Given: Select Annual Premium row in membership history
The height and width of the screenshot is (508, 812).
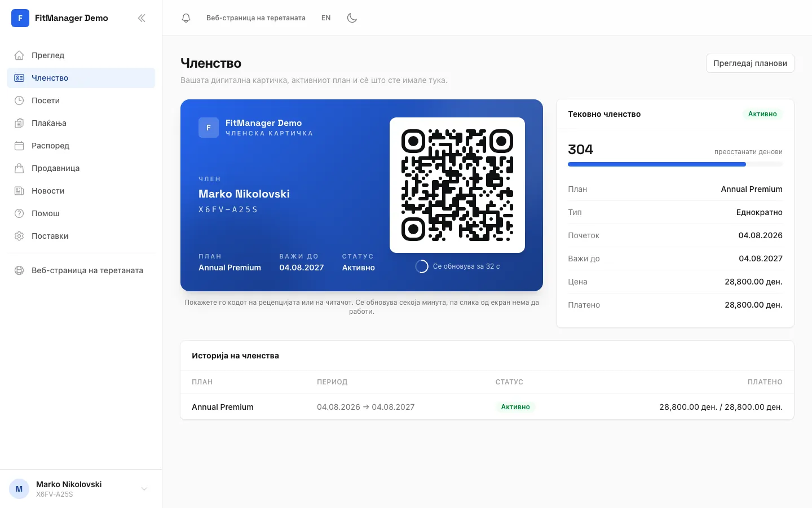Looking at the screenshot, I should pos(487,407).
